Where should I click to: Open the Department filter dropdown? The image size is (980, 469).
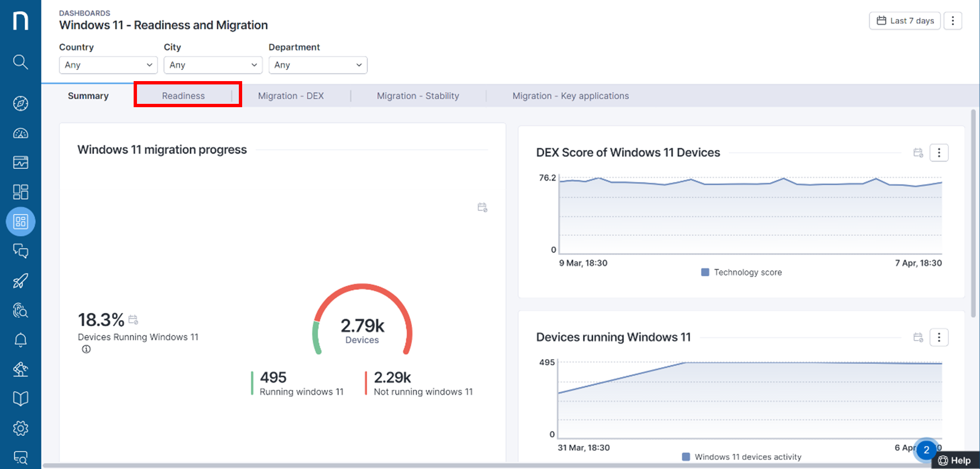tap(318, 65)
